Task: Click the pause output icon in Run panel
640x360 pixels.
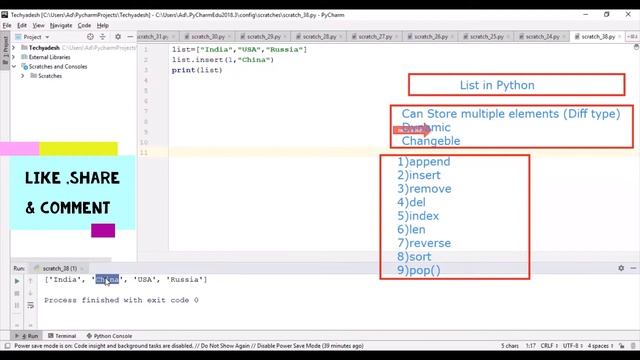Action: (17, 305)
